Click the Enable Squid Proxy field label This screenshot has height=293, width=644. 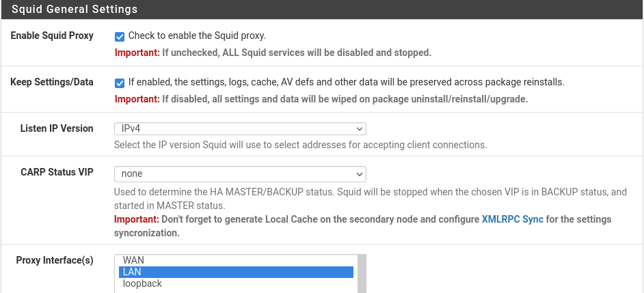tap(52, 36)
